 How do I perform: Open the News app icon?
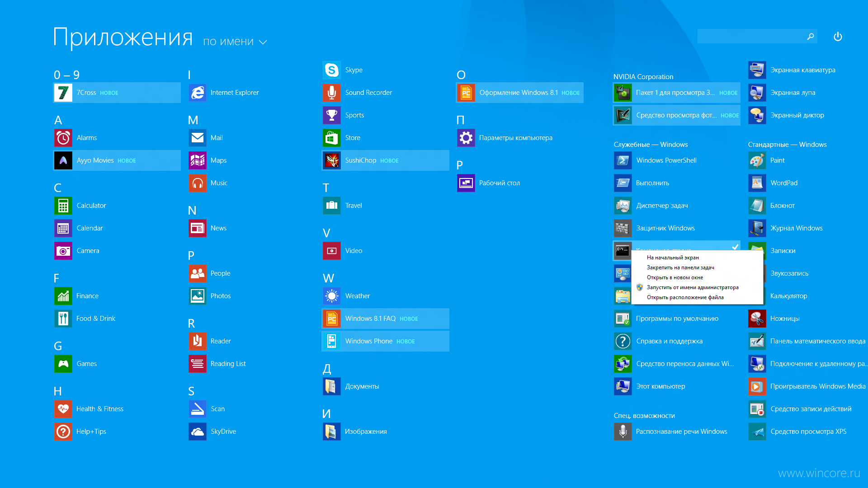click(x=198, y=228)
